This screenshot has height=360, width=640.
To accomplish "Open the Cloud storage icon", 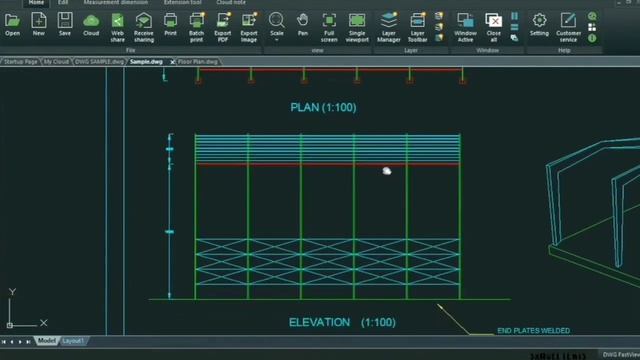I will click(91, 24).
